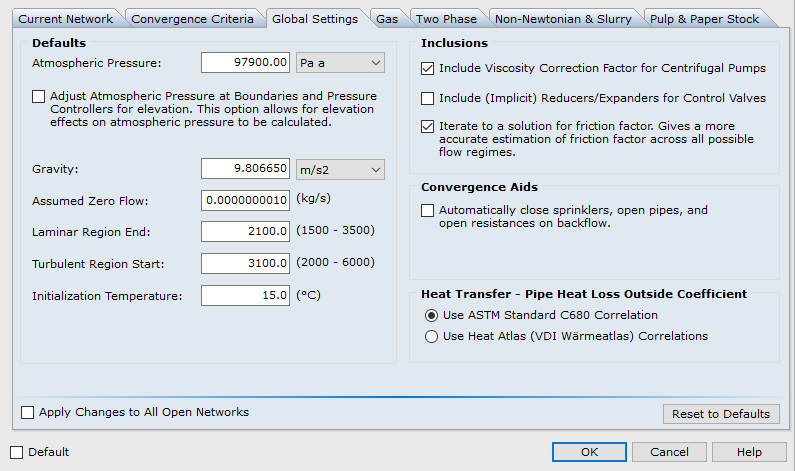Switch to the Current Network tab
795x471 pixels.
66,19
